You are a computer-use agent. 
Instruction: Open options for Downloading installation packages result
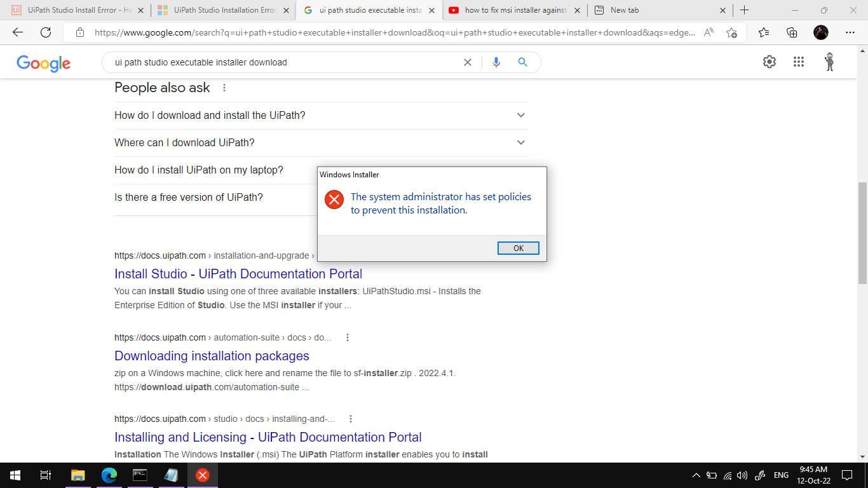point(348,337)
